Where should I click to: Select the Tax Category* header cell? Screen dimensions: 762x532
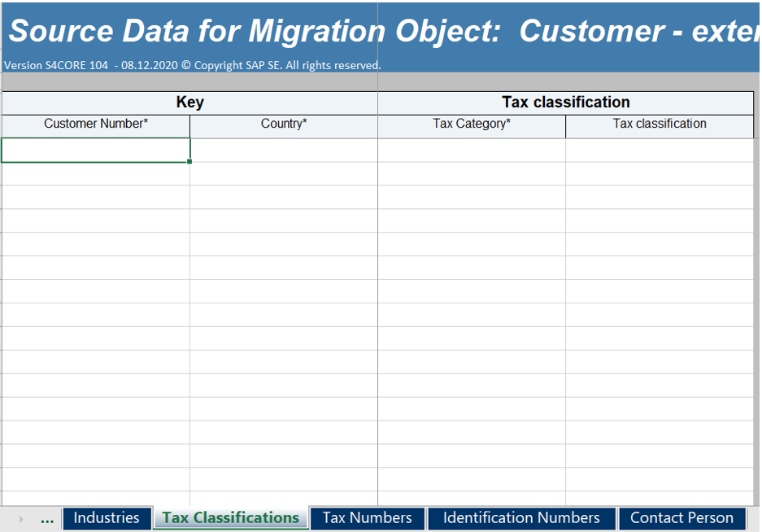pos(472,126)
